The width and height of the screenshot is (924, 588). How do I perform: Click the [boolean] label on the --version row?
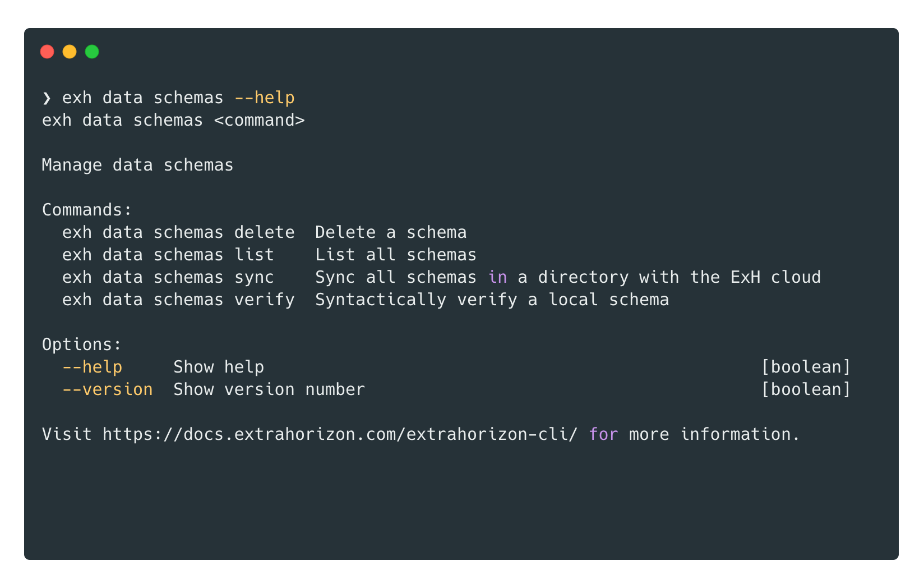click(x=806, y=390)
